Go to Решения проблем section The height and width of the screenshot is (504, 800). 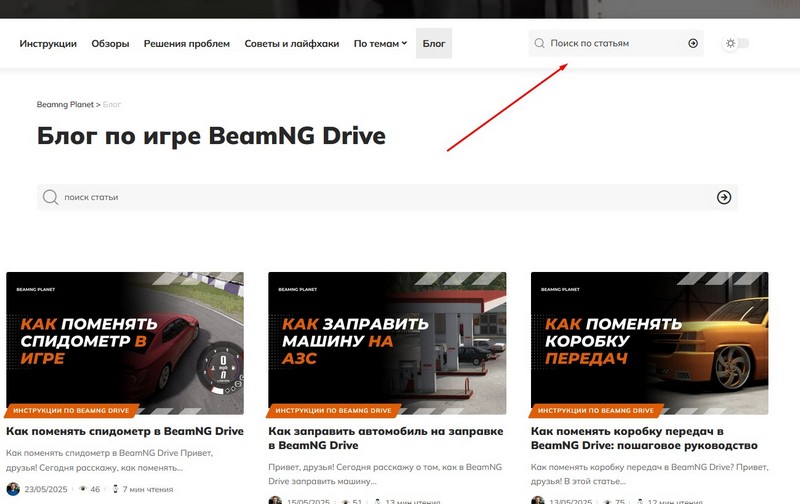pos(187,43)
